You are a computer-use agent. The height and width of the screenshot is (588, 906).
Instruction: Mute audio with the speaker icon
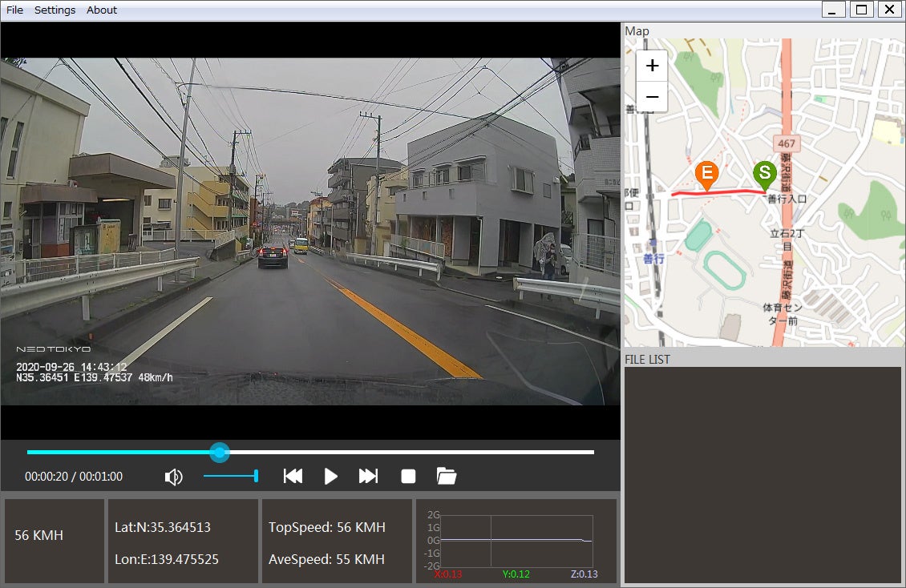(x=173, y=477)
